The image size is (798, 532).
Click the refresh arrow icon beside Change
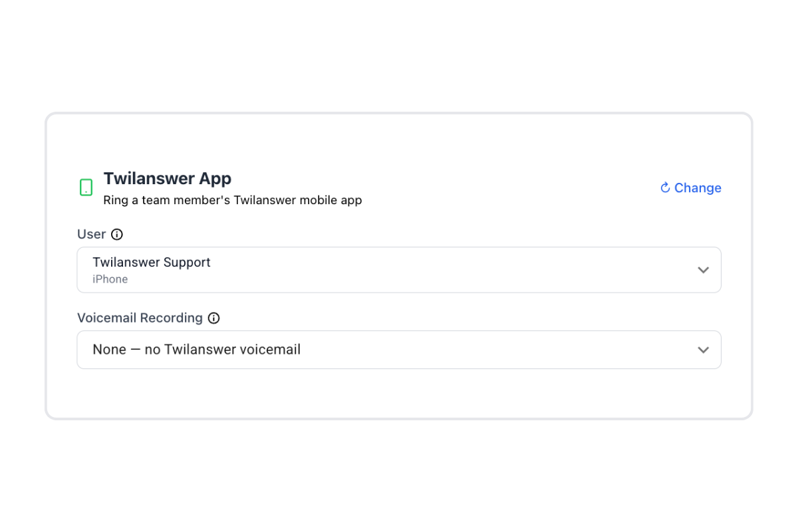point(665,188)
